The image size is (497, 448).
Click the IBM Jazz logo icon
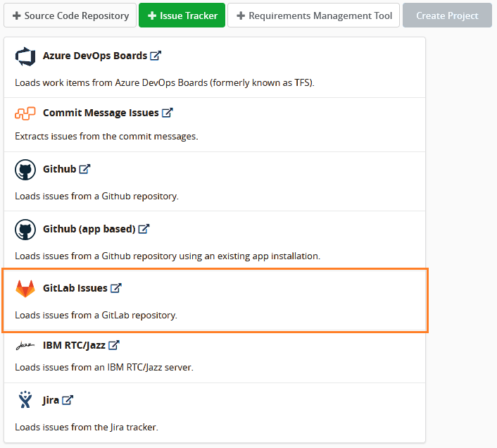click(25, 345)
